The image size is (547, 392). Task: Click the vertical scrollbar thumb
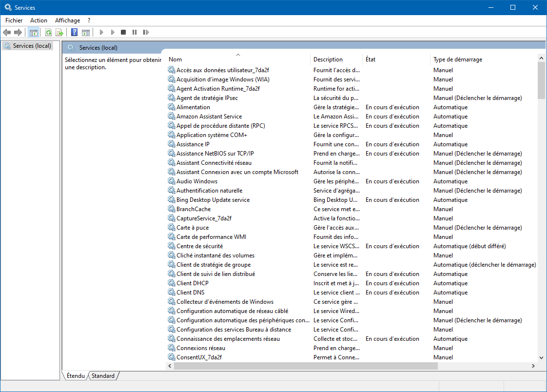coord(542,80)
